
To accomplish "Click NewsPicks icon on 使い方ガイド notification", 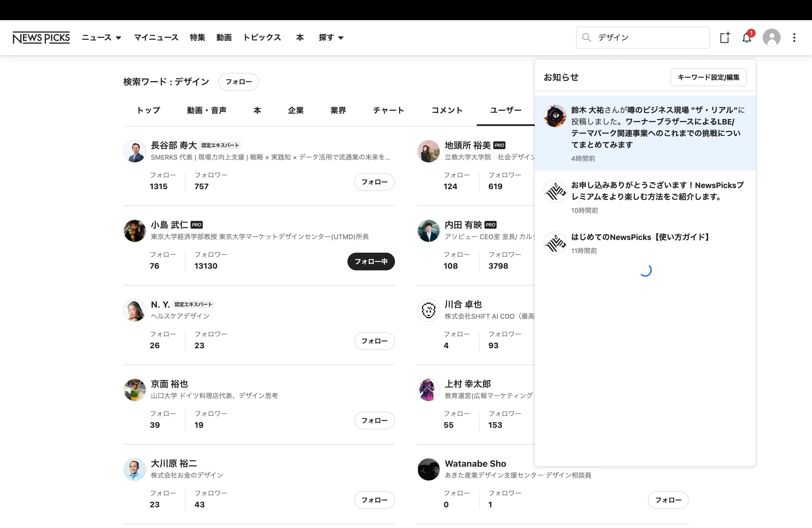I will 555,243.
